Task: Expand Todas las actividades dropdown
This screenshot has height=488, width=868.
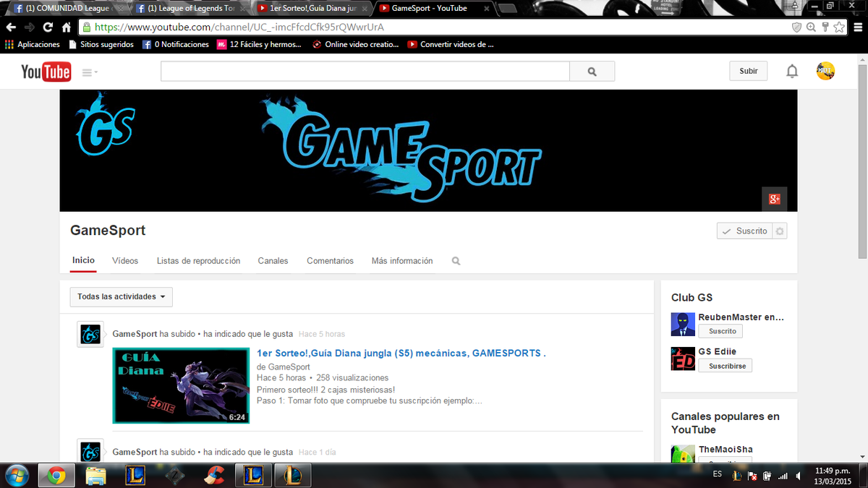Action: [122, 296]
